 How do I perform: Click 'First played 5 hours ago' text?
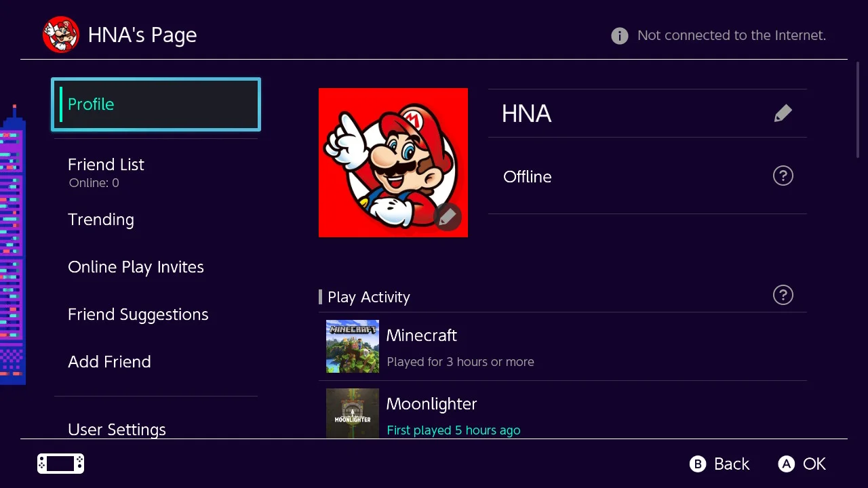454,430
